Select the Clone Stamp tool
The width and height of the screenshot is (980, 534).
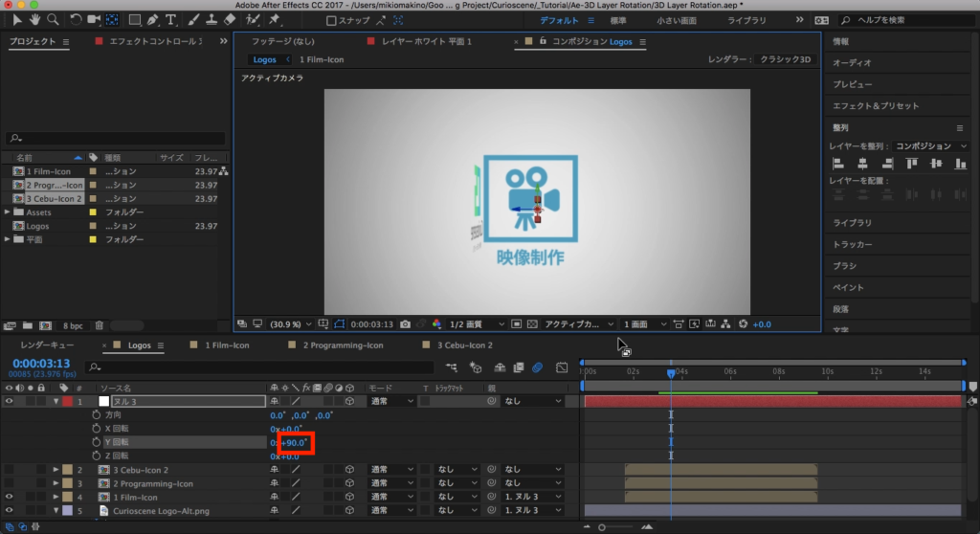[210, 19]
